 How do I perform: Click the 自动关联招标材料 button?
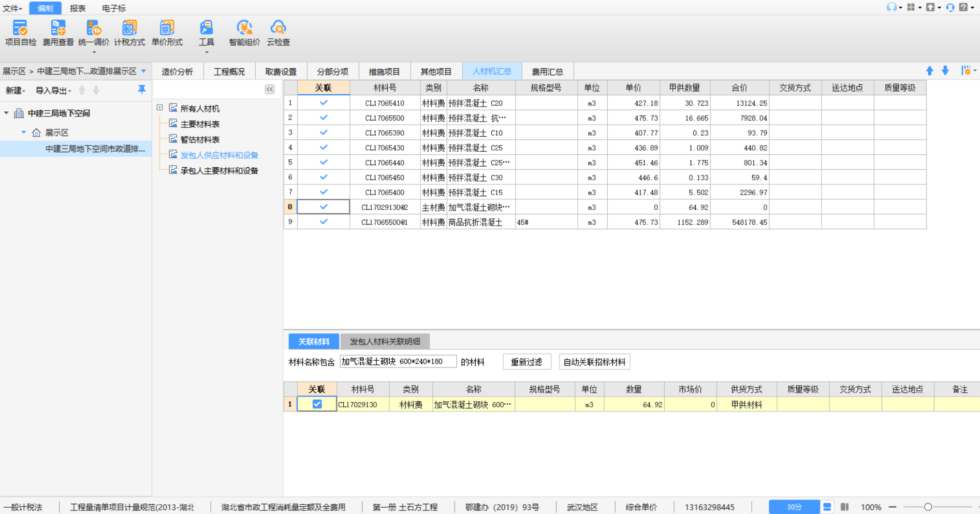(x=594, y=362)
